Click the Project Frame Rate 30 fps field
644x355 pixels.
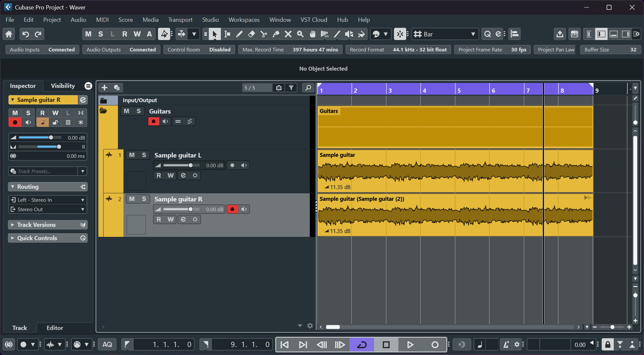tap(492, 50)
